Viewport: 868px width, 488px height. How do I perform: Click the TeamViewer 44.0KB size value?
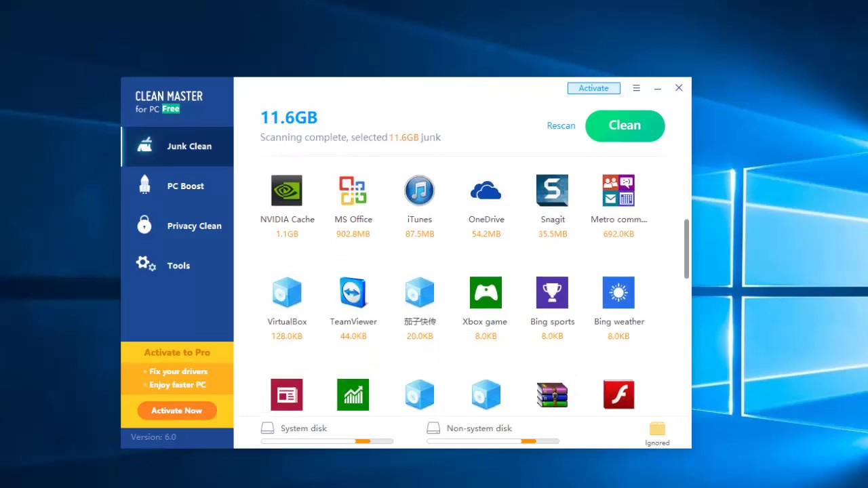point(353,336)
